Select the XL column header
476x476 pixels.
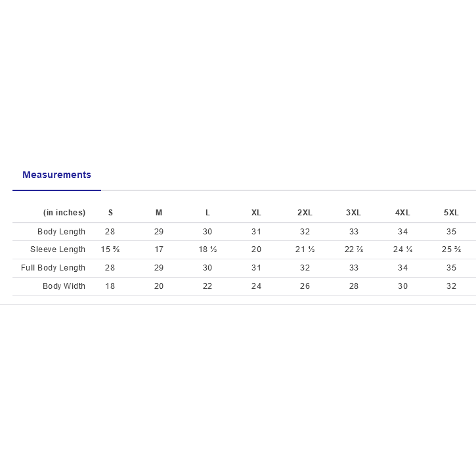[x=256, y=213]
